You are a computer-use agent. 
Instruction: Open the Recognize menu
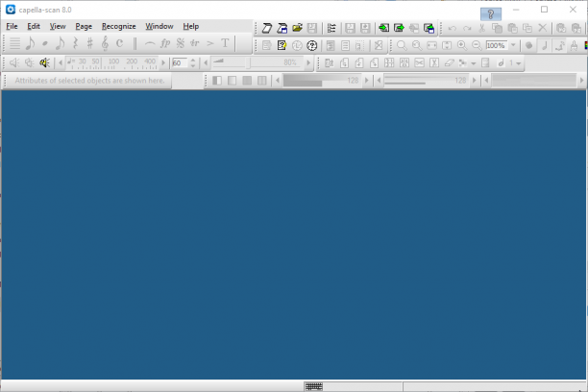(x=118, y=26)
